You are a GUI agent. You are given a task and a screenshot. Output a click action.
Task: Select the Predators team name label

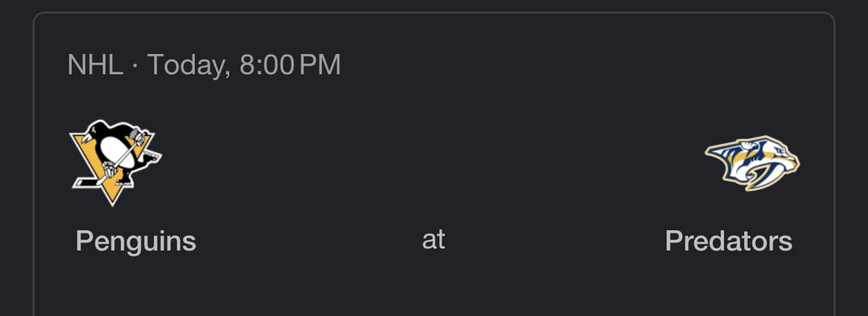click(729, 241)
